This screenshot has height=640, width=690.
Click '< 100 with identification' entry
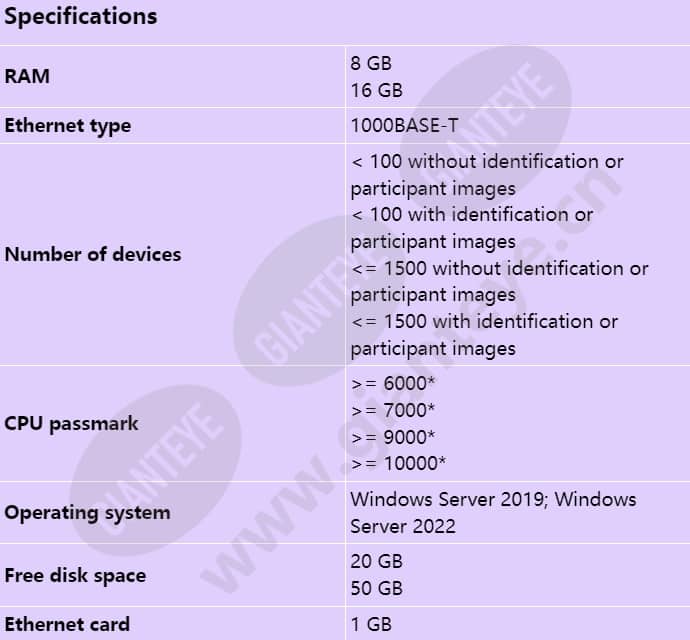tap(472, 228)
